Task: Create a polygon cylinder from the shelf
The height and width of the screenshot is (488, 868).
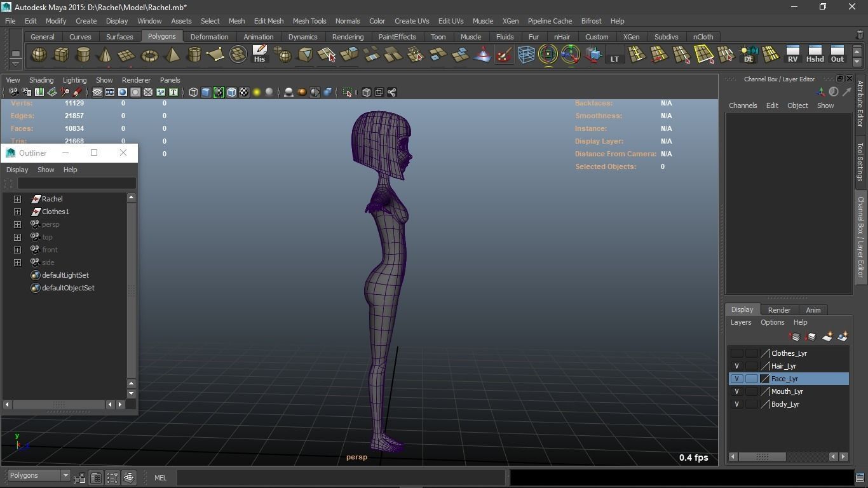Action: [x=83, y=55]
